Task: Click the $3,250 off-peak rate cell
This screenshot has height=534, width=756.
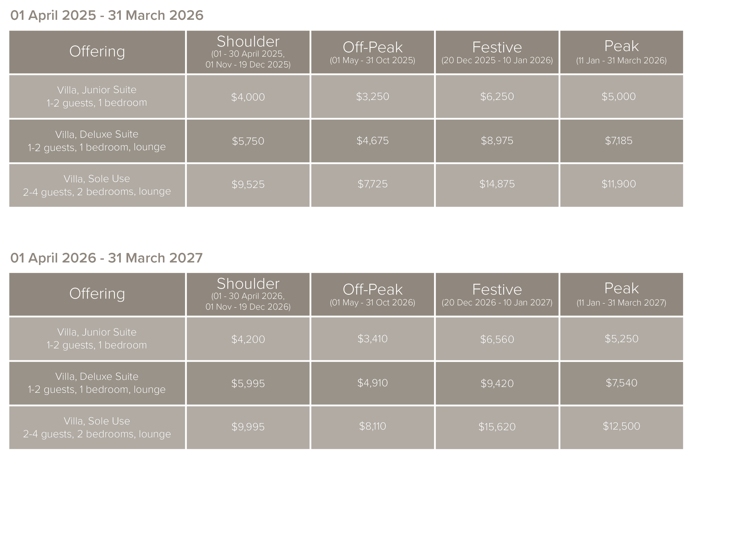Action: point(372,96)
